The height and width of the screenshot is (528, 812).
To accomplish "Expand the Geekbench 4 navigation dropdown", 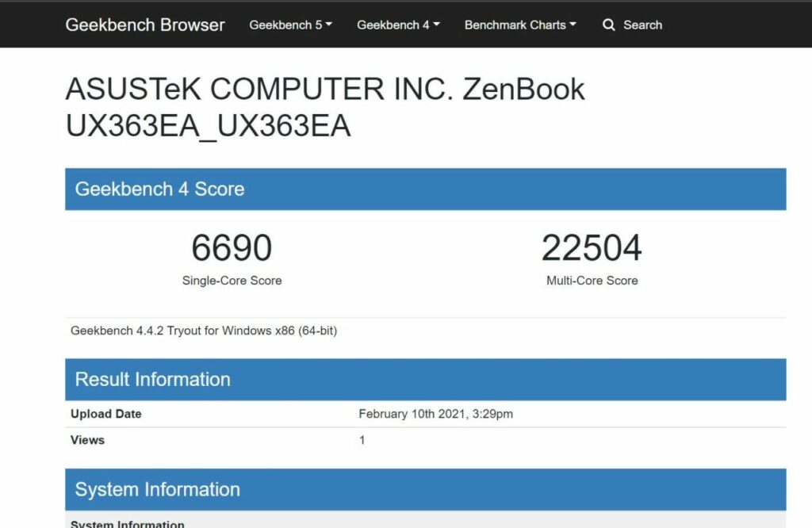I will (x=398, y=25).
